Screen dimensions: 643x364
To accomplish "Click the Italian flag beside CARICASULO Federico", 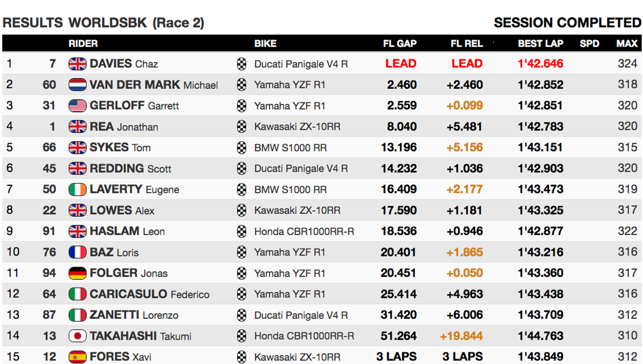I will 78,294.
